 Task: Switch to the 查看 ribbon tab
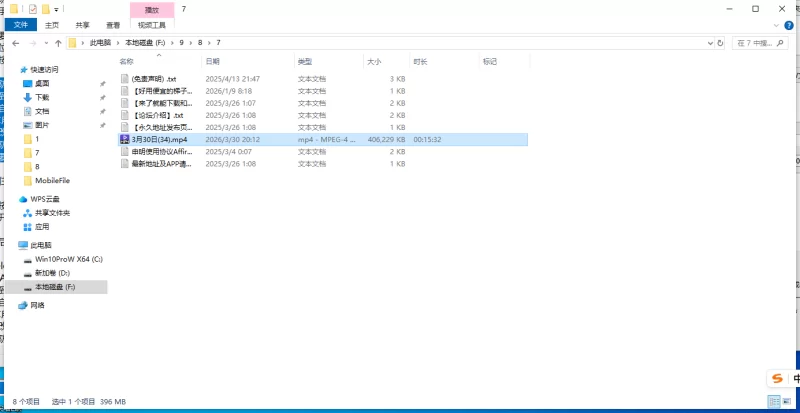[113, 25]
